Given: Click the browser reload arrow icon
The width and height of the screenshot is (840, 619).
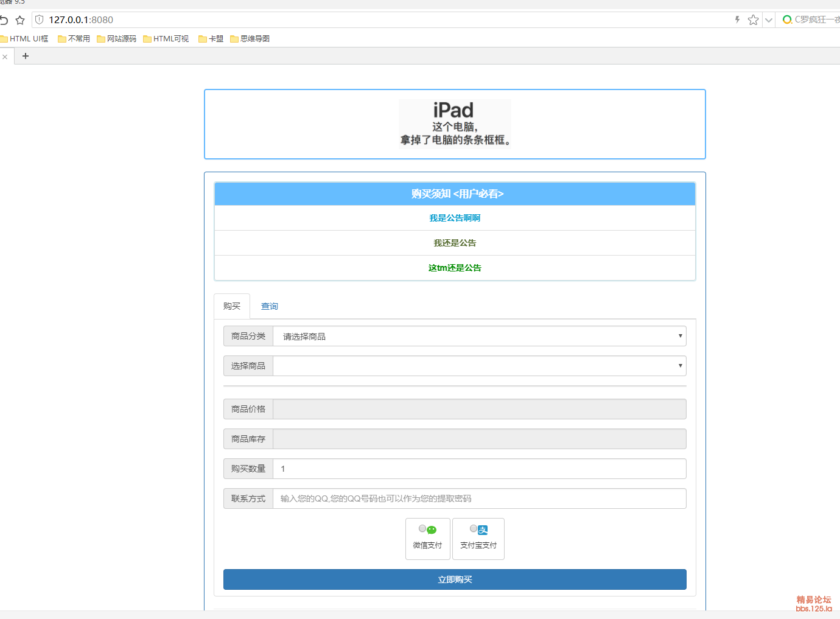Looking at the screenshot, I should tap(4, 20).
